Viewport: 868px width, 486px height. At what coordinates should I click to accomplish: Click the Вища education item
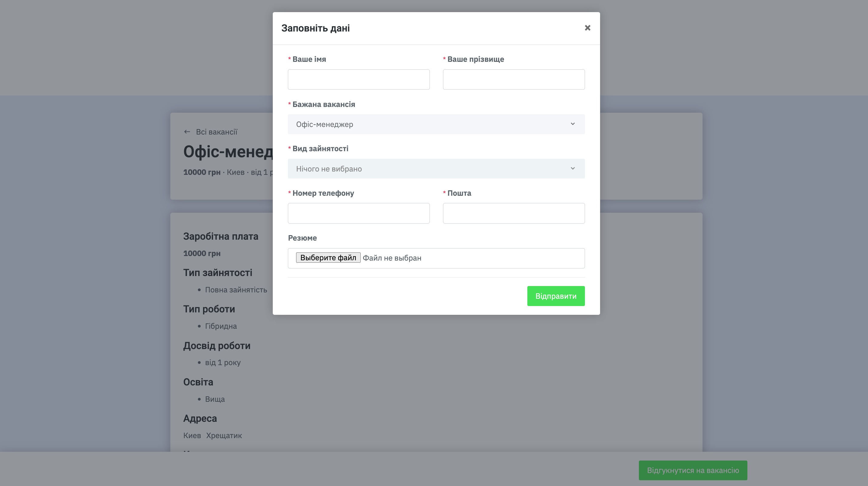coord(215,399)
